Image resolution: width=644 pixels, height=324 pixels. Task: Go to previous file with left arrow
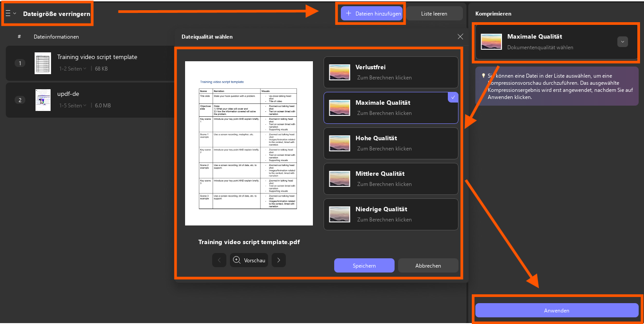(219, 260)
